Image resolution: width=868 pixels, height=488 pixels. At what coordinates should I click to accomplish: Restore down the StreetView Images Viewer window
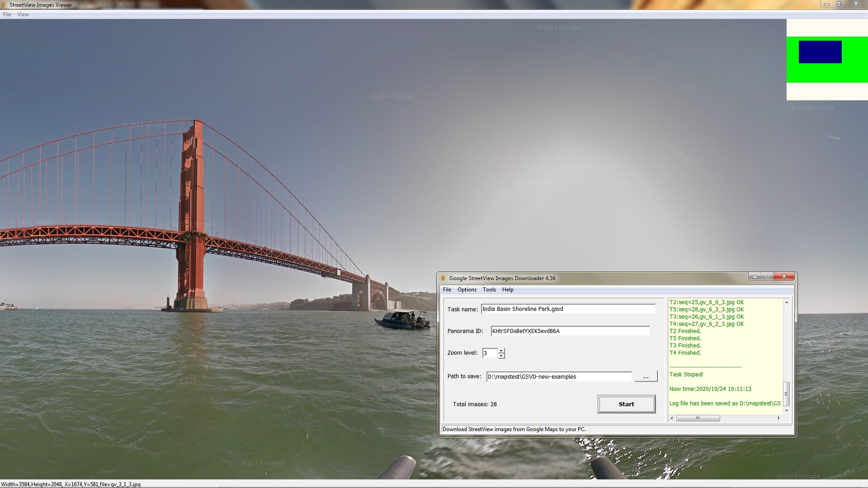[x=838, y=4]
